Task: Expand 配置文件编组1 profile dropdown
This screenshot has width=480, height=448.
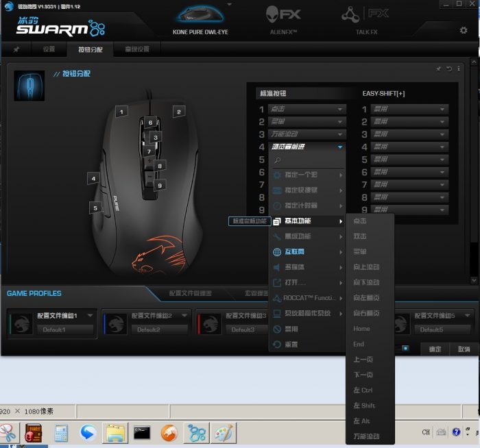Action: (x=91, y=315)
